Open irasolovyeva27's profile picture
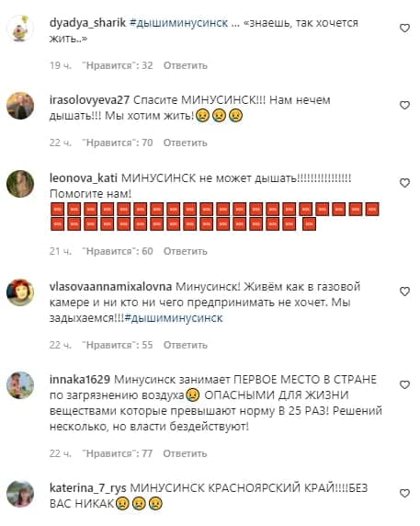The width and height of the screenshot is (420, 526). [20, 106]
